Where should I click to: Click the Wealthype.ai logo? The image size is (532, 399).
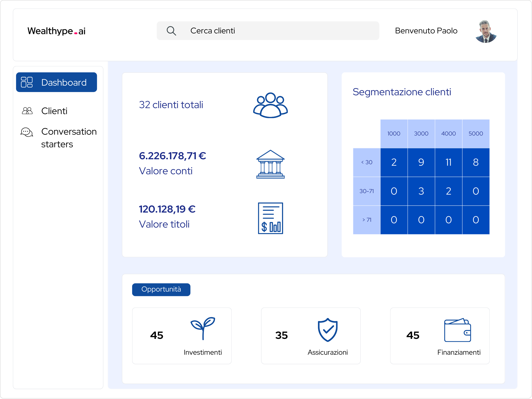(56, 31)
